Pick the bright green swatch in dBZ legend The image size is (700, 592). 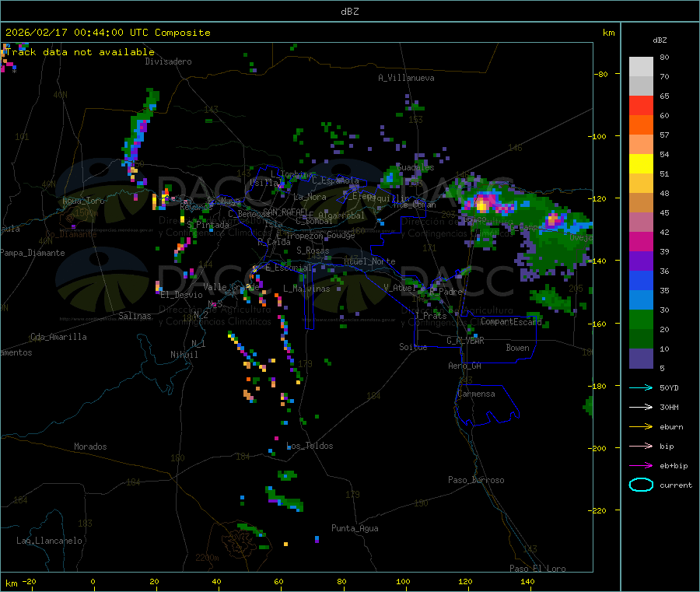coord(641,319)
